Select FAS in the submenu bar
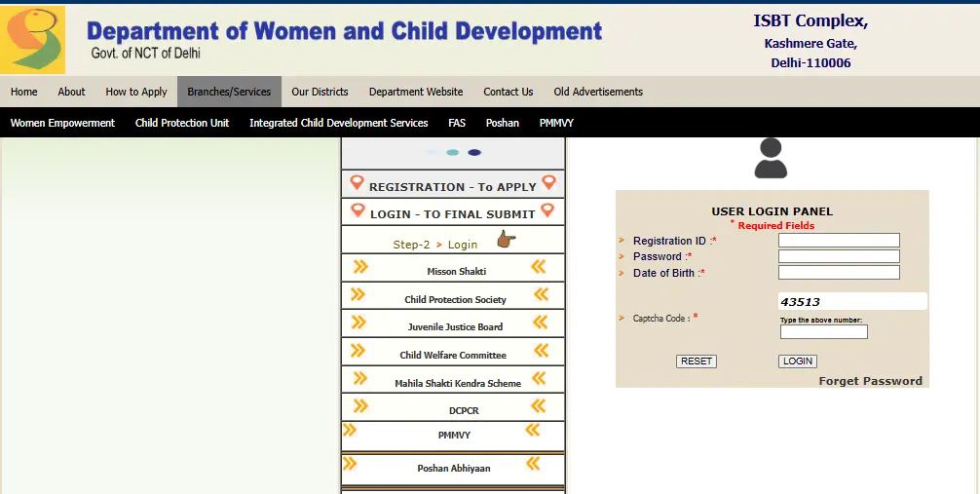This screenshot has height=494, width=980. point(457,123)
